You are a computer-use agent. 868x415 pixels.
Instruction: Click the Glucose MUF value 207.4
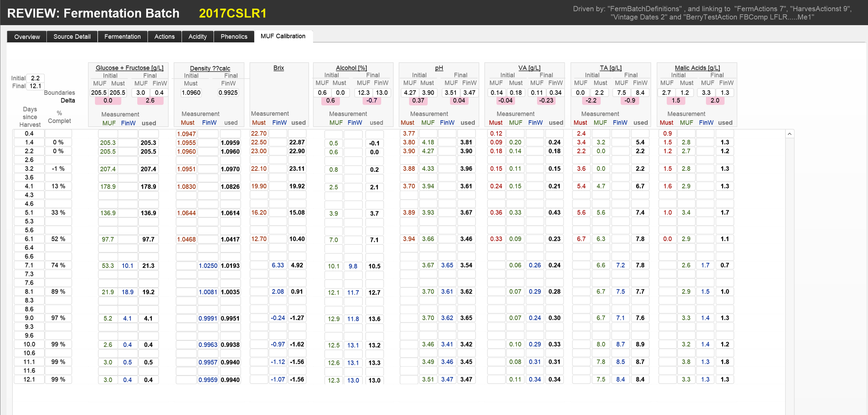108,169
